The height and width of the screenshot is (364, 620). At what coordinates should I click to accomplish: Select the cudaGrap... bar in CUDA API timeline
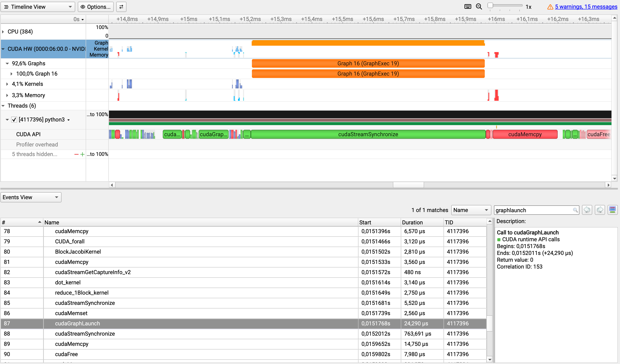tap(213, 134)
